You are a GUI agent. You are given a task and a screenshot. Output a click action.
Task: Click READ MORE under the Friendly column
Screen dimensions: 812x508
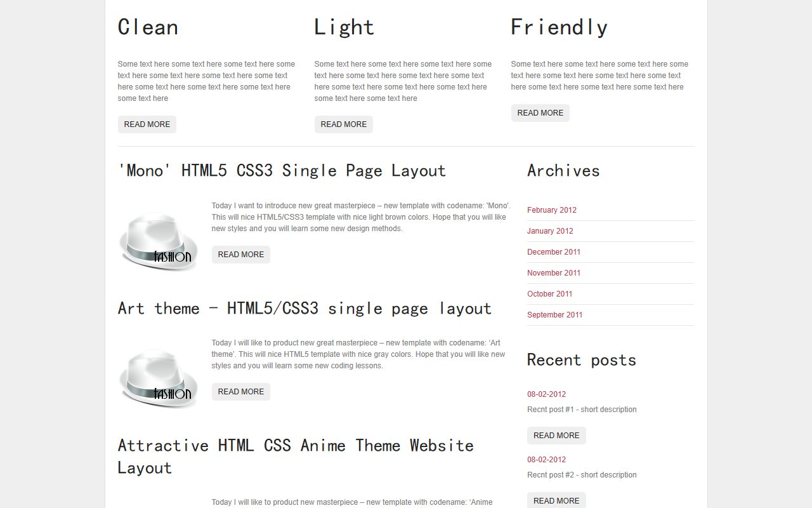pyautogui.click(x=540, y=113)
